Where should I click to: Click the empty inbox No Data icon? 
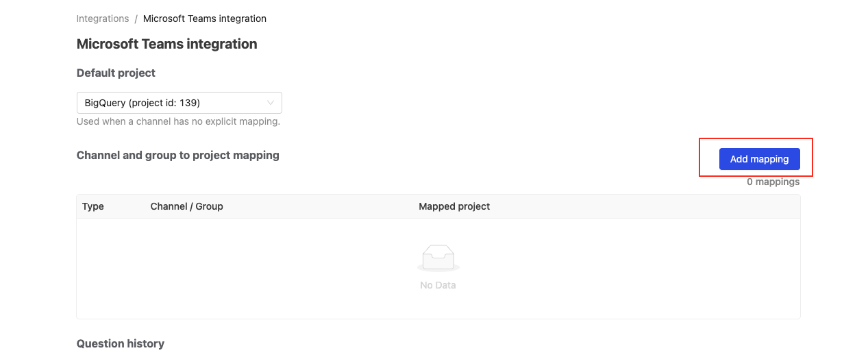(x=438, y=258)
